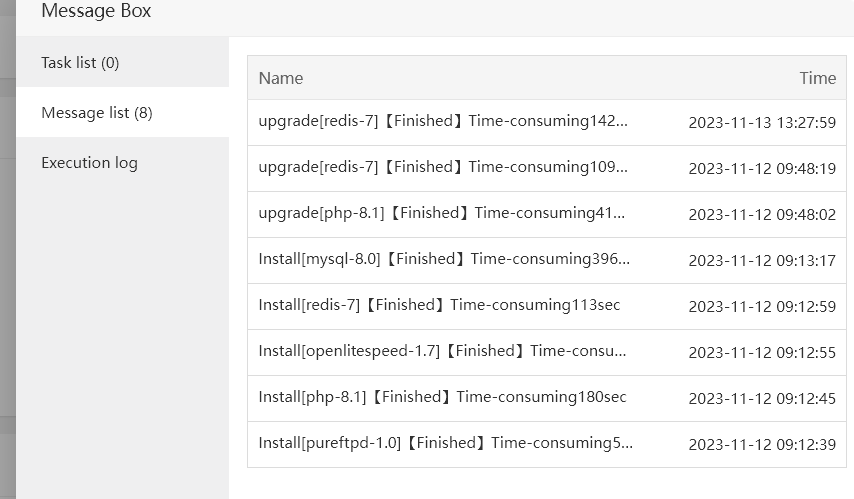854x499 pixels.
Task: Open the Task list tab
Action: [x=80, y=63]
